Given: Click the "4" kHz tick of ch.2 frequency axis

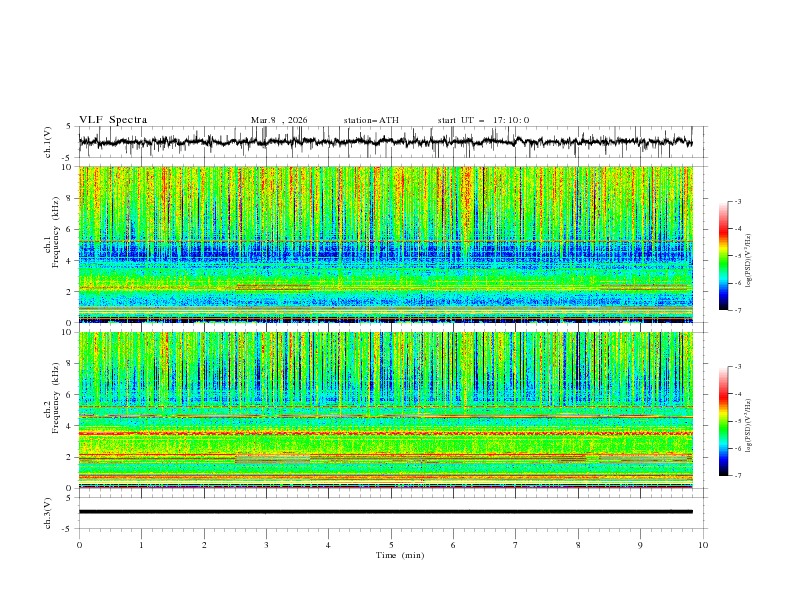Looking at the screenshot, I should (x=70, y=426).
